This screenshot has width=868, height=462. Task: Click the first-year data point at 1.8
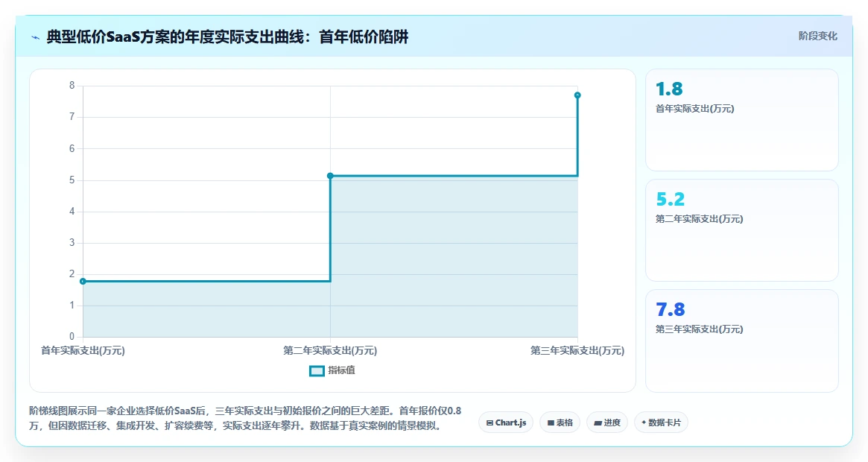(83, 282)
